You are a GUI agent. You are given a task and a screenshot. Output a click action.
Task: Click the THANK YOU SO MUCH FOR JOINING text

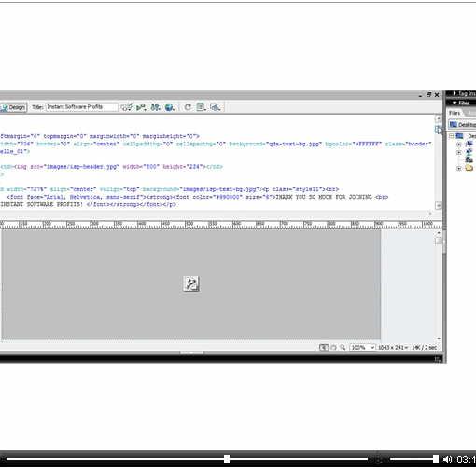coord(324,197)
